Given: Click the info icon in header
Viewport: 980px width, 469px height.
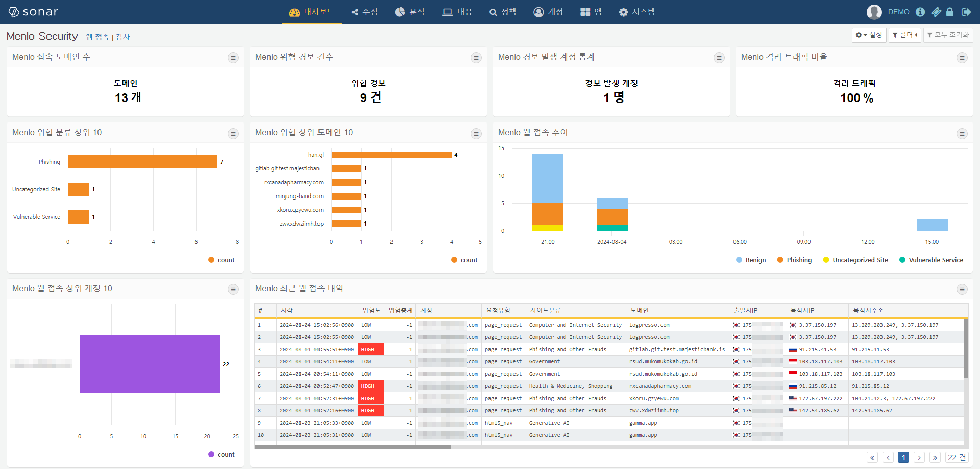Looking at the screenshot, I should pos(920,12).
